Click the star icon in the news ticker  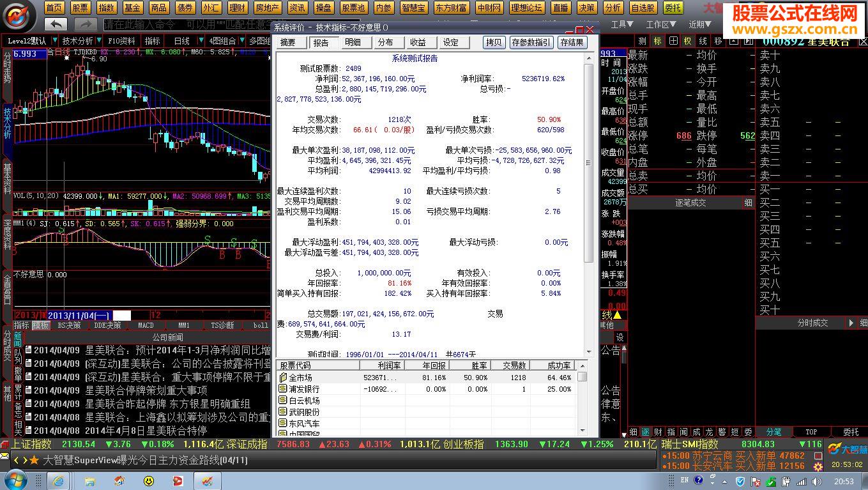pyautogui.click(x=34, y=460)
